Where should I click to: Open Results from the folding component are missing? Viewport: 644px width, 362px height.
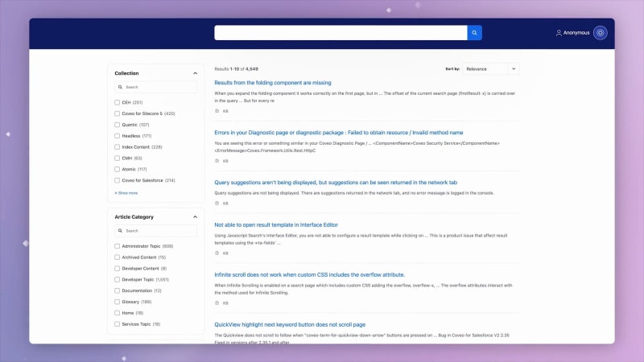[x=273, y=83]
